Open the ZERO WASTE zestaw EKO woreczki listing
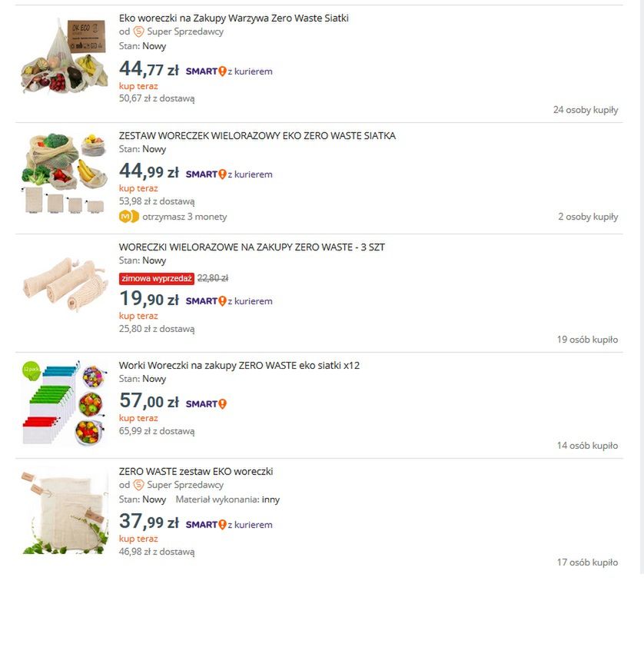 coord(196,471)
